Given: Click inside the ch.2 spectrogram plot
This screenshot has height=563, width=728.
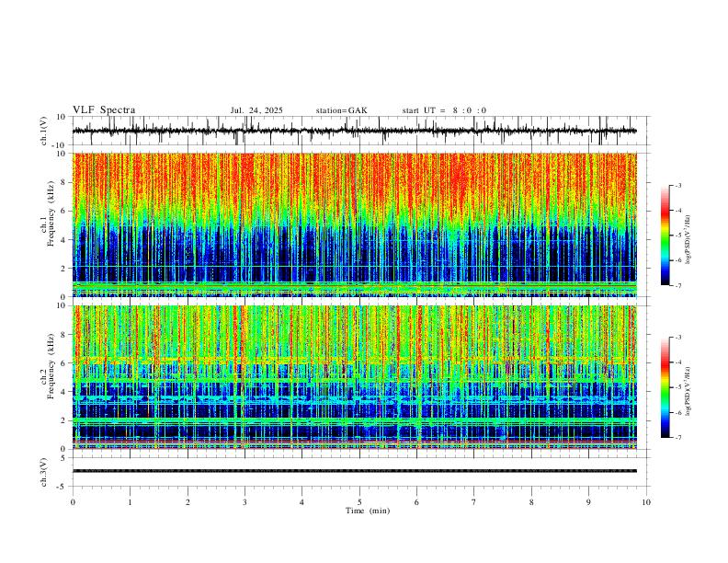Looking at the screenshot, I should [354, 377].
